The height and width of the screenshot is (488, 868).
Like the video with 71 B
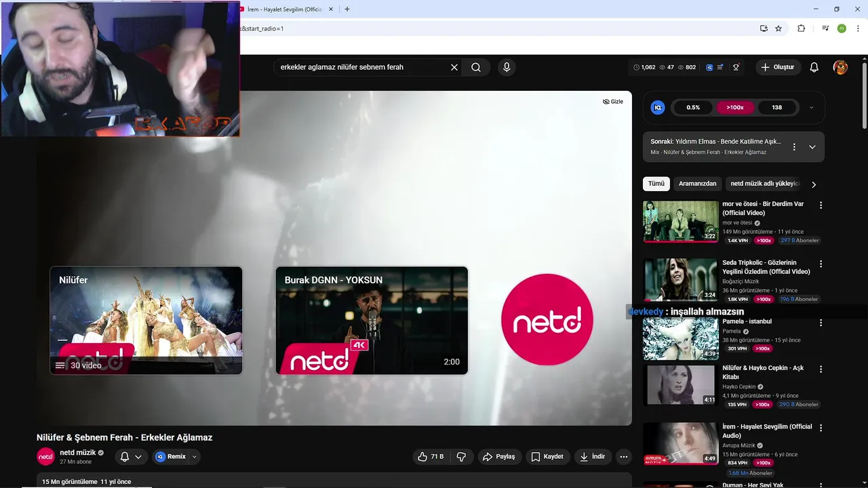(431, 457)
